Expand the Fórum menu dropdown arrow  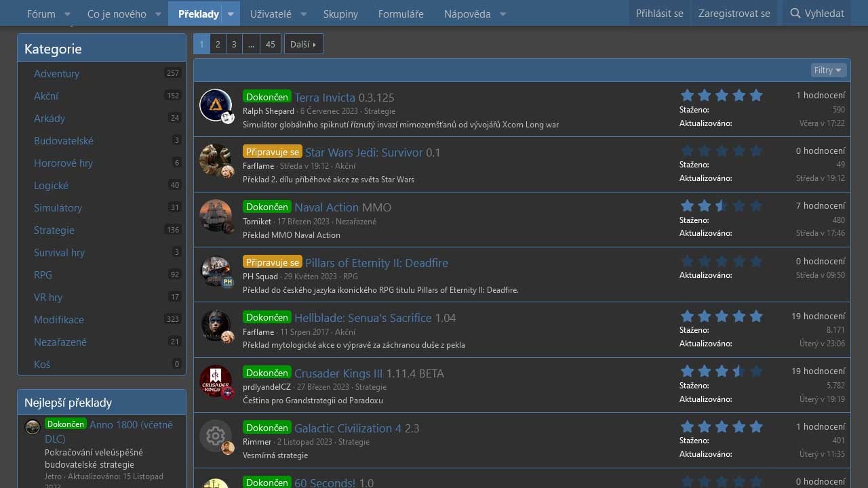(67, 14)
